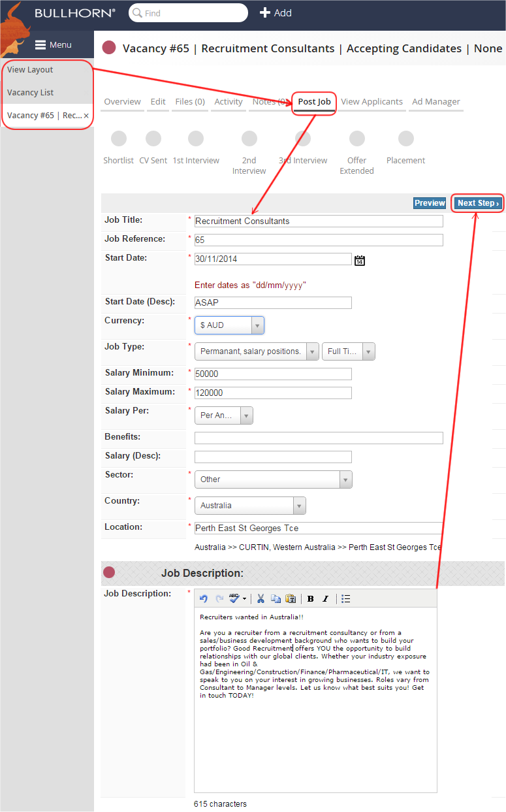Click the 615 characters count text
This screenshot has height=812, width=506.
[220, 804]
